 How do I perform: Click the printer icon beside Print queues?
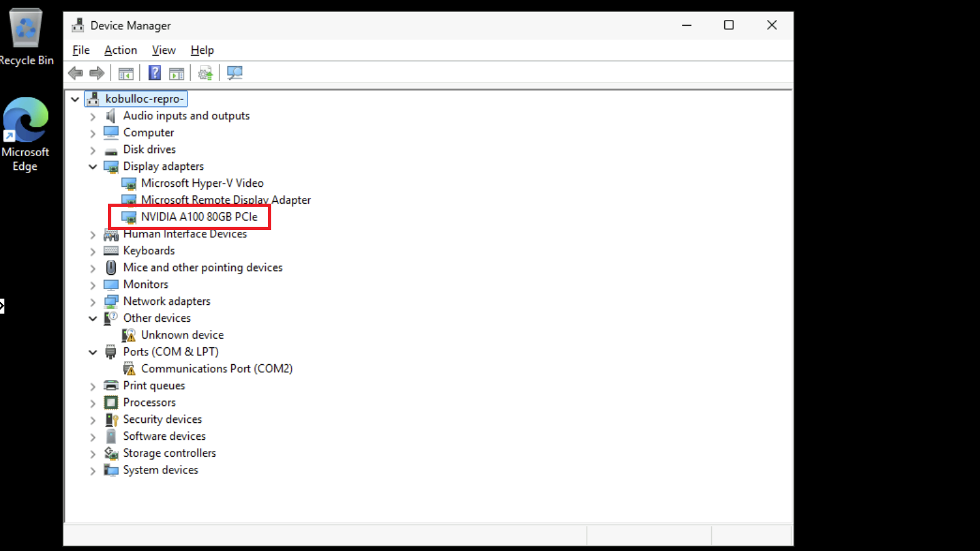coord(111,385)
